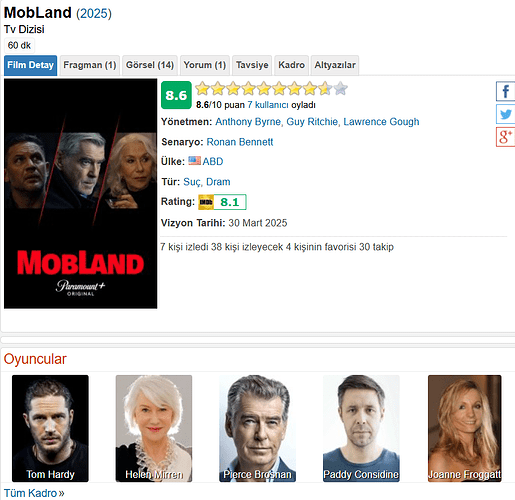Open Tom Hardy's actor thumbnail
515x500 pixels.
(50, 428)
